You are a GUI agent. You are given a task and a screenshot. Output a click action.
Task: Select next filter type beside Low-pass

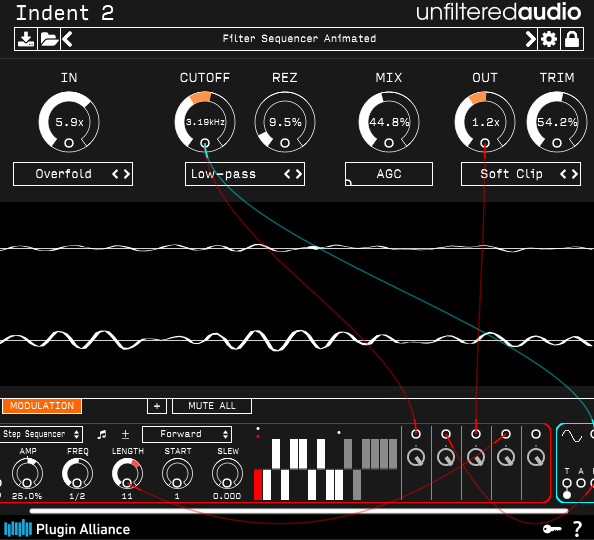point(299,174)
